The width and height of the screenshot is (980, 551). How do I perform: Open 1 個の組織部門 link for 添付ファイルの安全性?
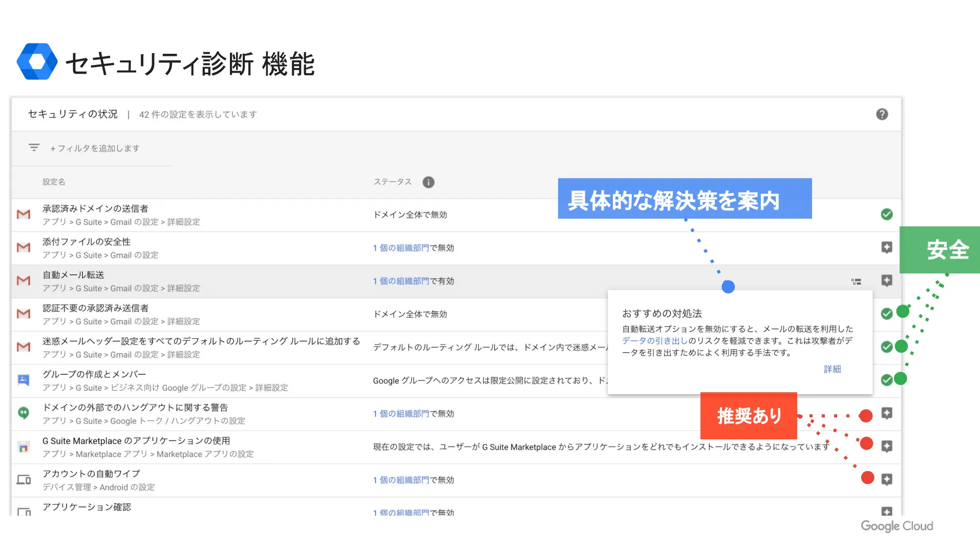point(401,248)
